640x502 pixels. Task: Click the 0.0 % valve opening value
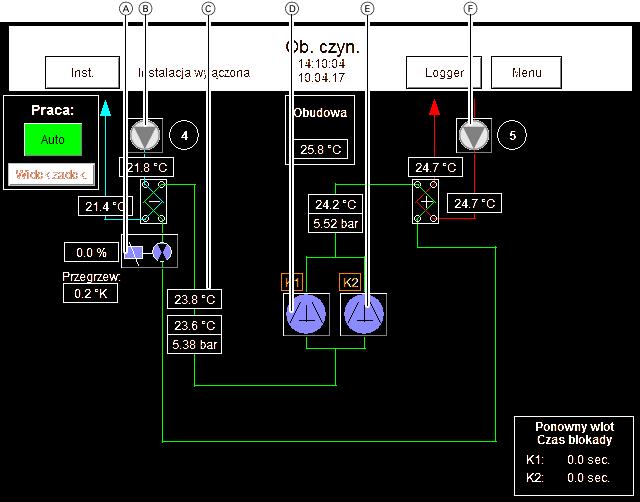pos(91,252)
